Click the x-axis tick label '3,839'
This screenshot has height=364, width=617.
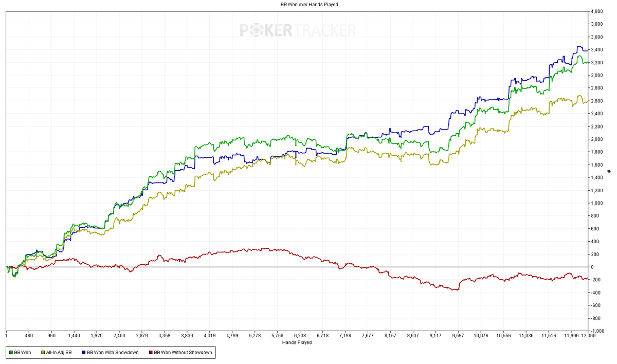187,336
